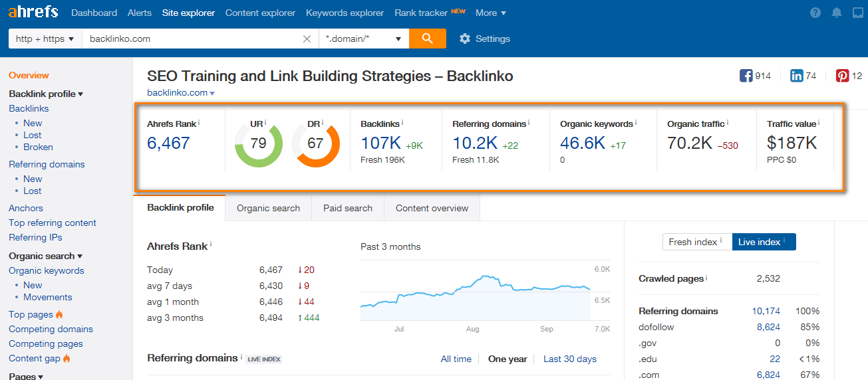This screenshot has width=868, height=380.
Task: Open the *.domain/* mode dropdown
Action: click(x=364, y=39)
